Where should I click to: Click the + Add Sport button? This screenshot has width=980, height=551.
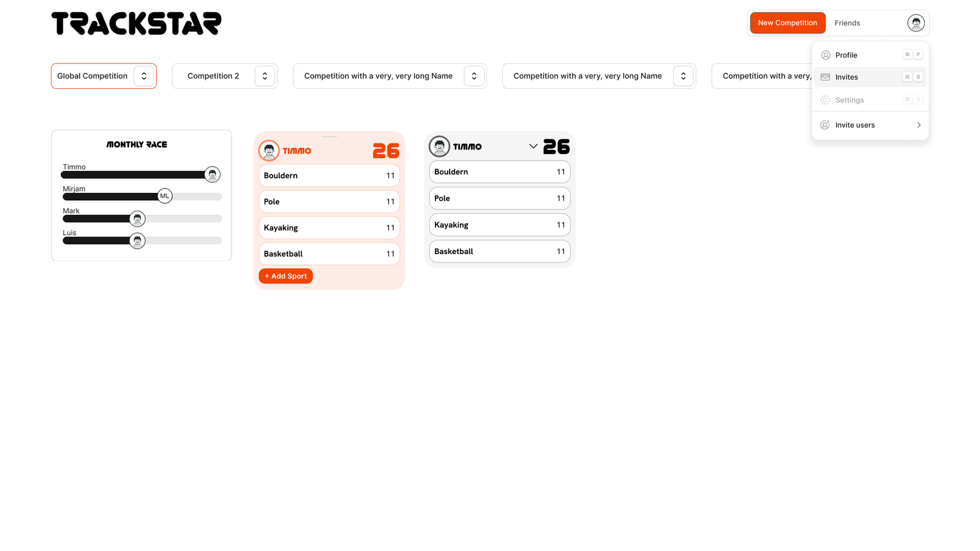285,276
